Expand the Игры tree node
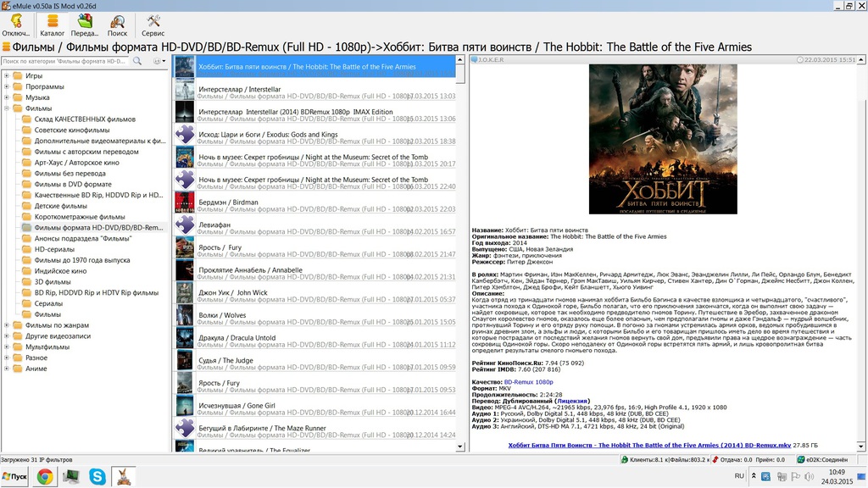The height and width of the screenshot is (488, 868). point(7,75)
